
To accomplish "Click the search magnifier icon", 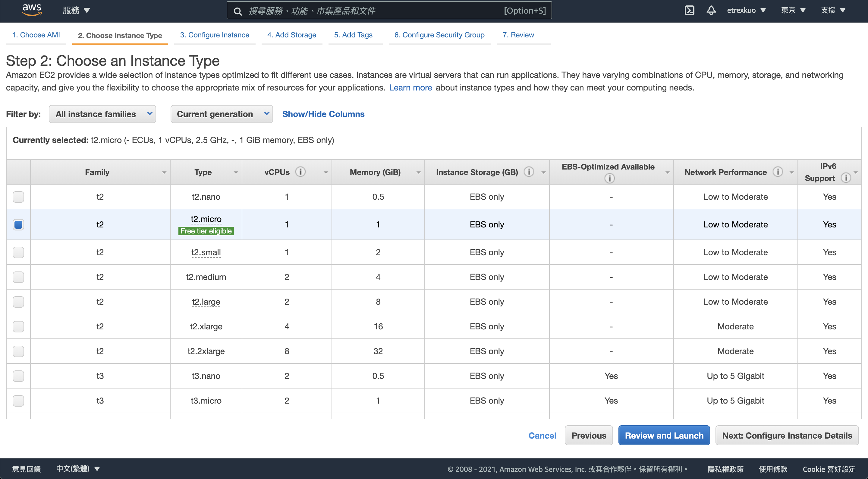I will 237,11.
